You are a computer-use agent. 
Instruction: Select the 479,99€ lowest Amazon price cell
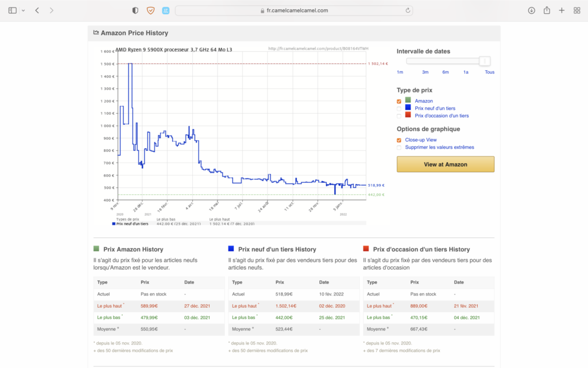point(149,317)
